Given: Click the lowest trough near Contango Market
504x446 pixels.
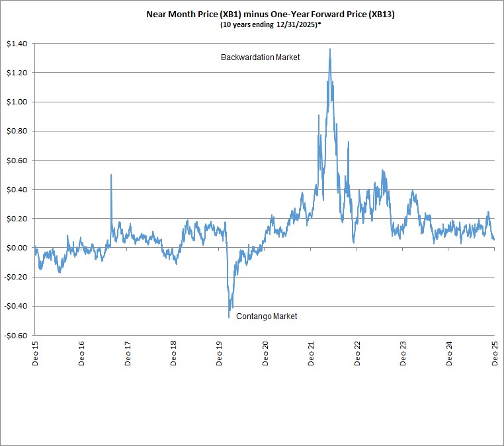Looking at the screenshot, I should [x=229, y=317].
